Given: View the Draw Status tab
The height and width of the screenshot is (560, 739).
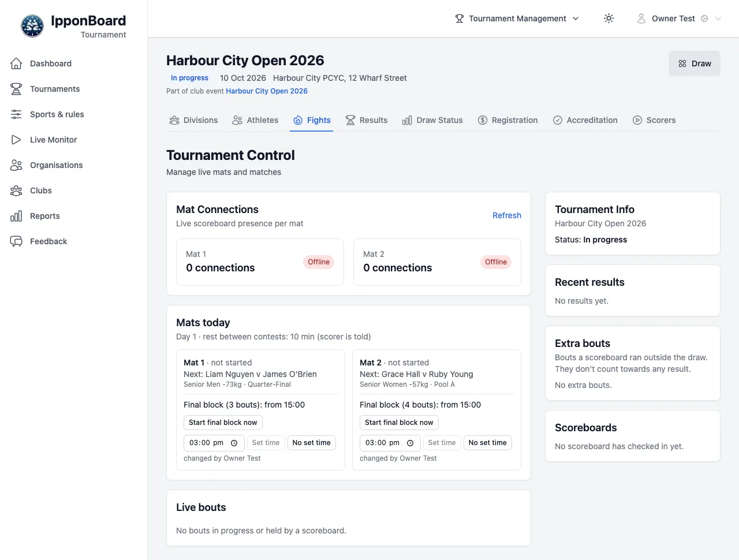Looking at the screenshot, I should (432, 120).
